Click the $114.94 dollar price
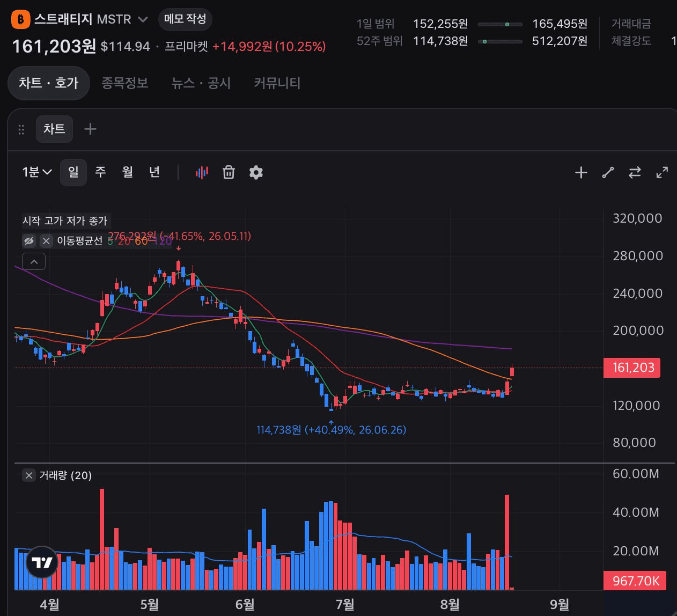 pyautogui.click(x=126, y=47)
